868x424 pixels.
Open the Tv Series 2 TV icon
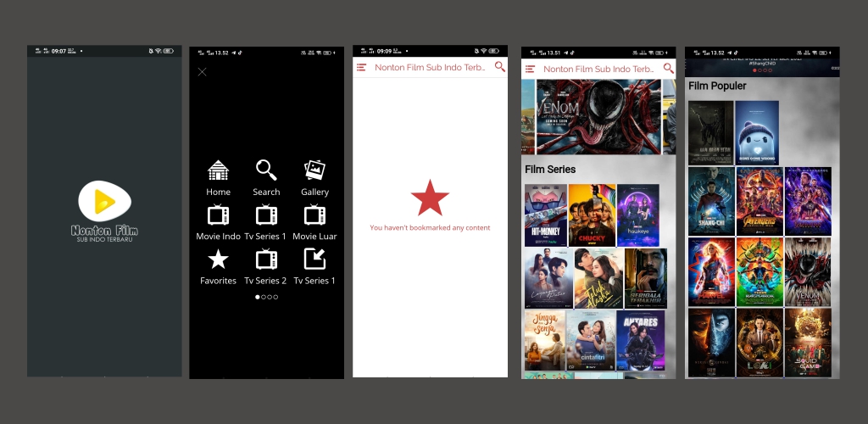pyautogui.click(x=266, y=259)
